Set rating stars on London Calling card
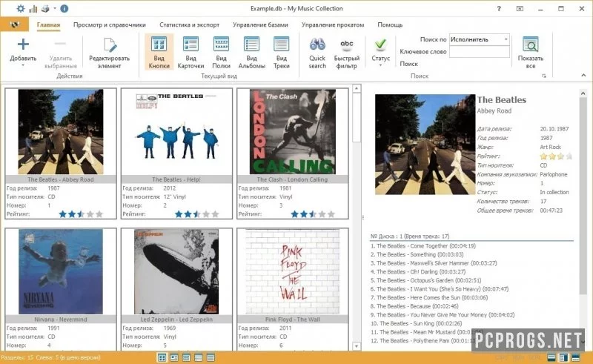The height and width of the screenshot is (364, 593). coord(313,214)
